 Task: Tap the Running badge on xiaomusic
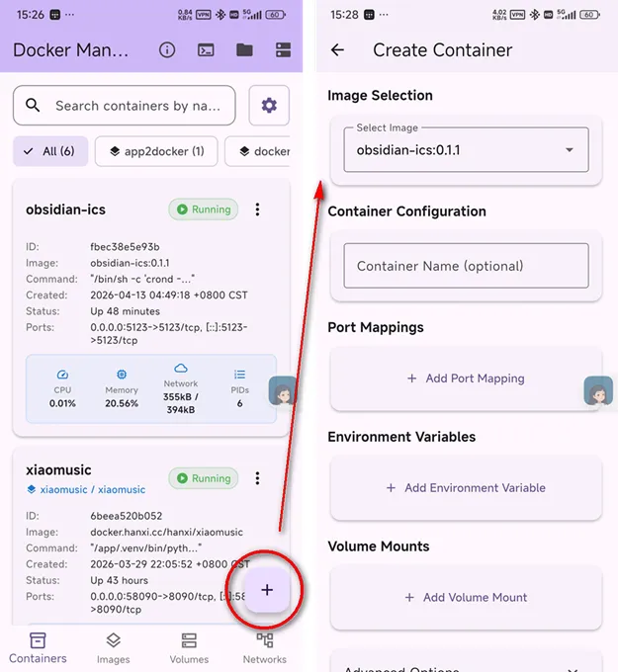click(x=204, y=478)
